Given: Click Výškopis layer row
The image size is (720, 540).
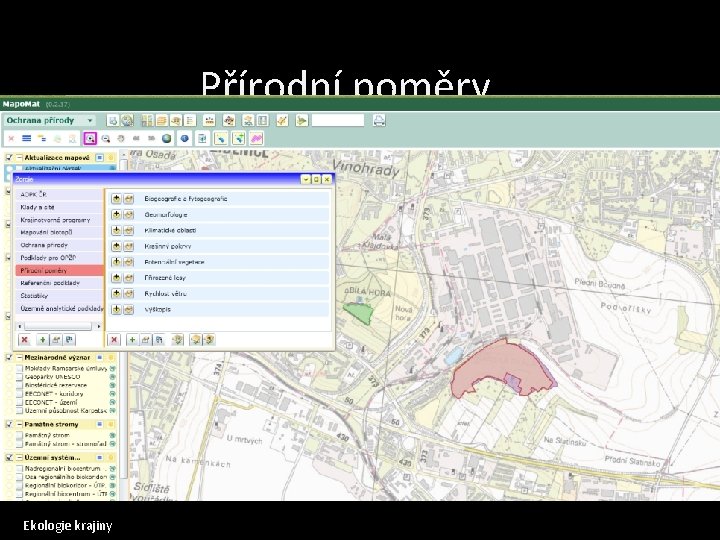Looking at the screenshot, I should coord(219,309).
